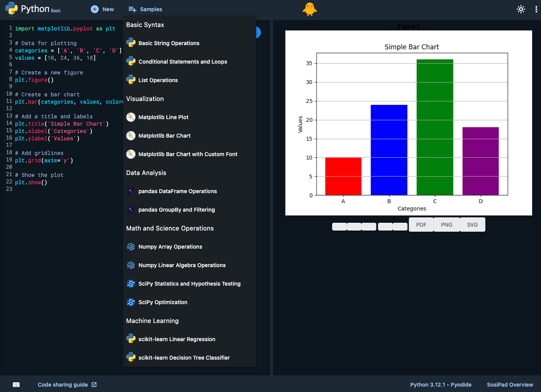Open the Code sharing guide link
541x392 pixels.
(x=63, y=384)
